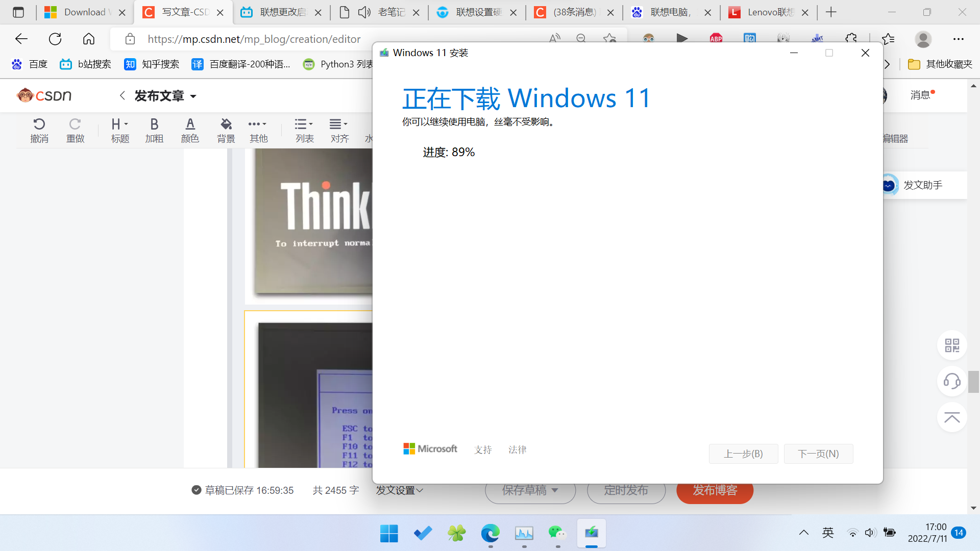
Task: Open 其他 more options tool
Action: (x=258, y=131)
